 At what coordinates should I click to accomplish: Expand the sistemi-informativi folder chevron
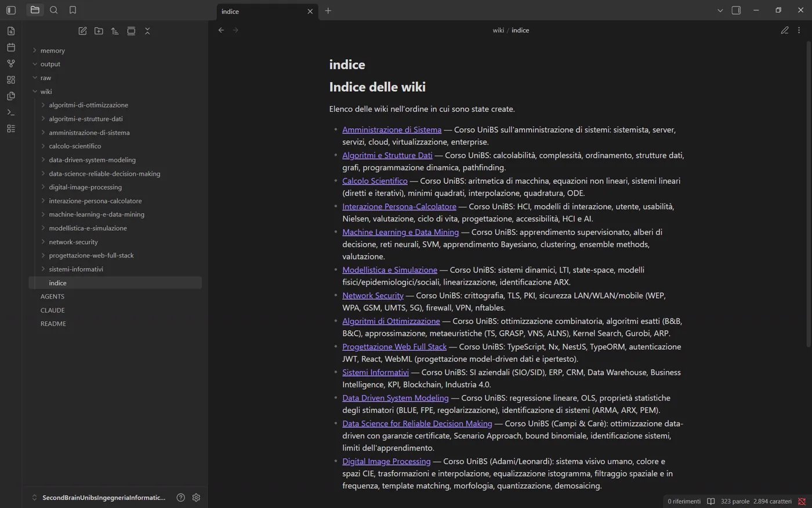click(43, 269)
